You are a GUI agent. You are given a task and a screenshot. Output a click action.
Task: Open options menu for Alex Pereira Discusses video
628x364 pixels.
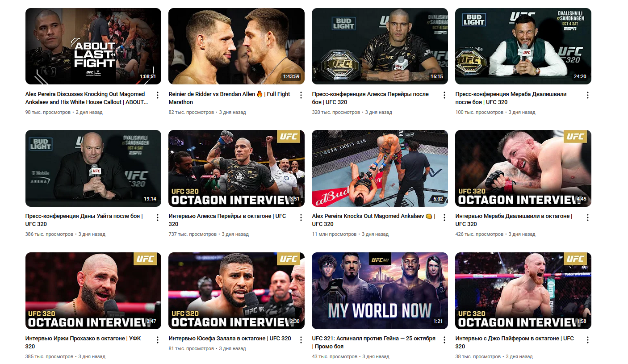point(157,95)
